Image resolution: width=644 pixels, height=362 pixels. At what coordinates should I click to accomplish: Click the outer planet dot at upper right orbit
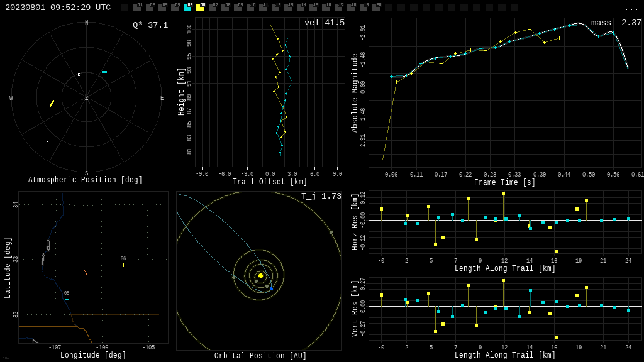(331, 233)
